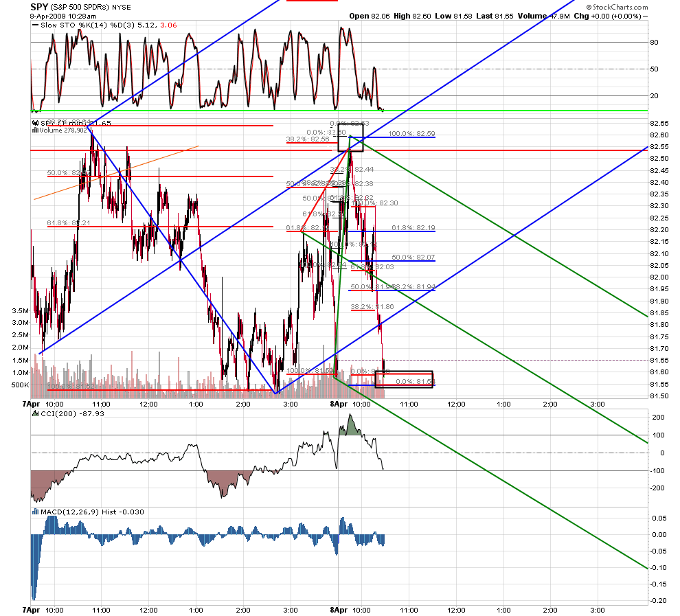Click the -200 level on the CCI axis

click(x=657, y=488)
